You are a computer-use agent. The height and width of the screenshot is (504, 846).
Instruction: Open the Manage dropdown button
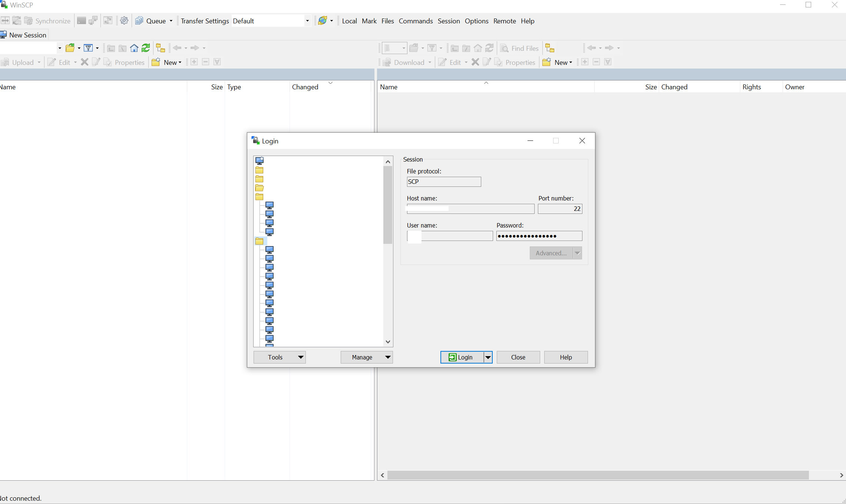point(366,357)
